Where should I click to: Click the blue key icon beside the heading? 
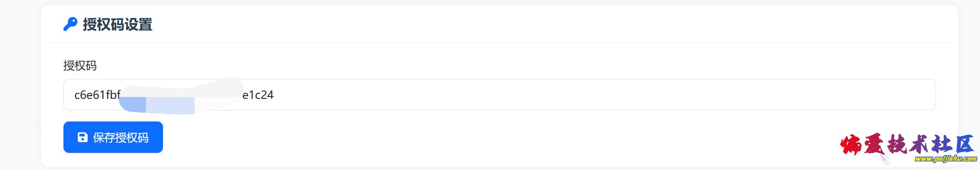pyautogui.click(x=70, y=24)
